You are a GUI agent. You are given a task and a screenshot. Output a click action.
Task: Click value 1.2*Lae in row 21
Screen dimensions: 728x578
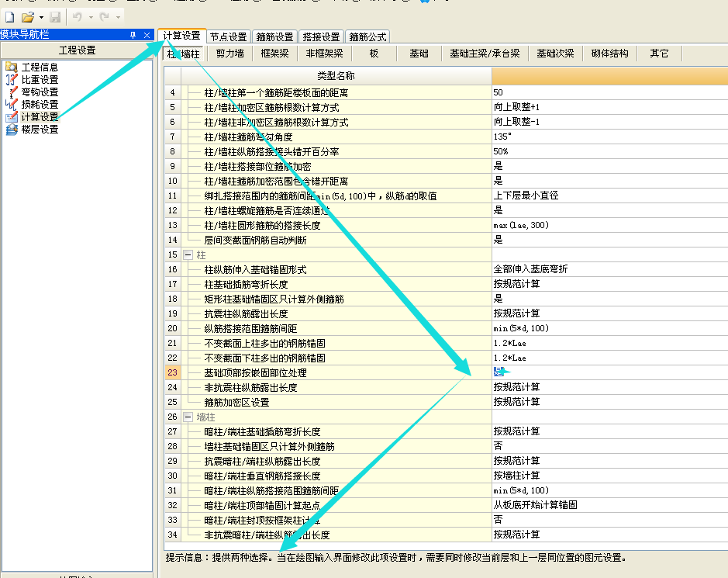coord(510,344)
